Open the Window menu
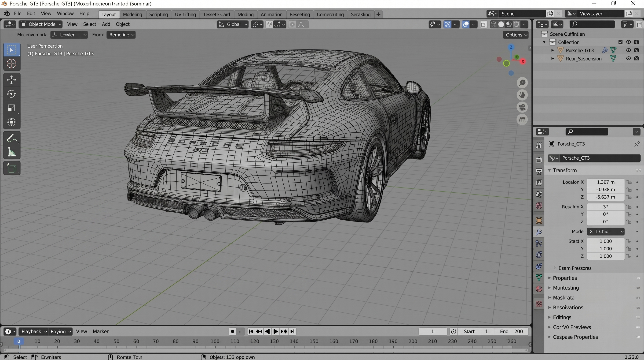 [x=65, y=14]
